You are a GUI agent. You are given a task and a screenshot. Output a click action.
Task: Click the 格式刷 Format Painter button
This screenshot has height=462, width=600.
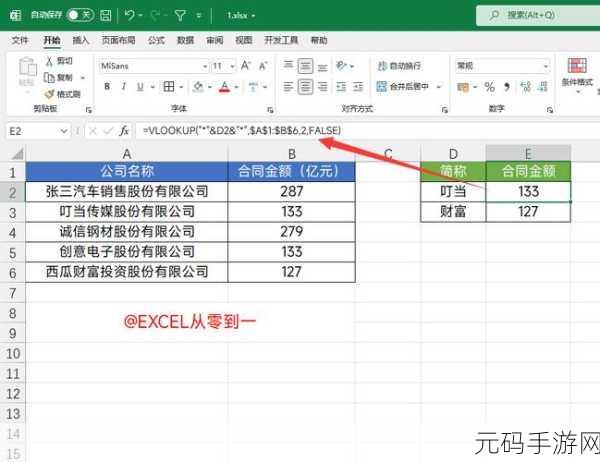[x=62, y=94]
